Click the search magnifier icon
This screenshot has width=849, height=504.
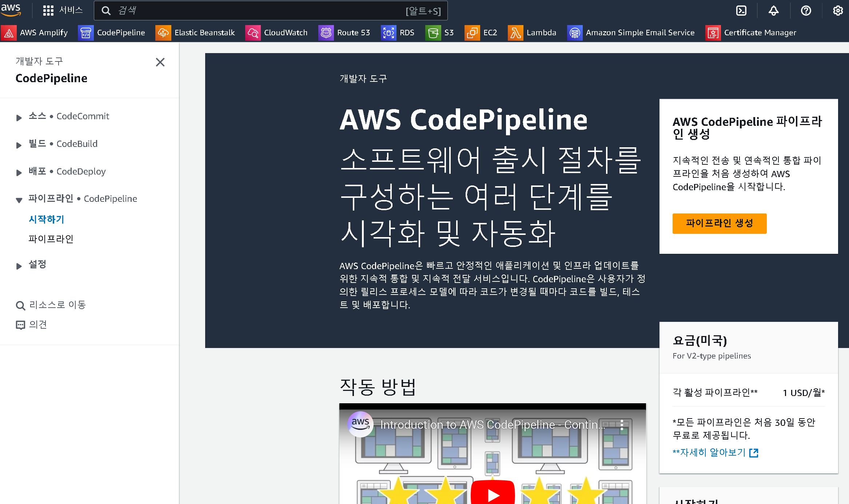pos(106,11)
